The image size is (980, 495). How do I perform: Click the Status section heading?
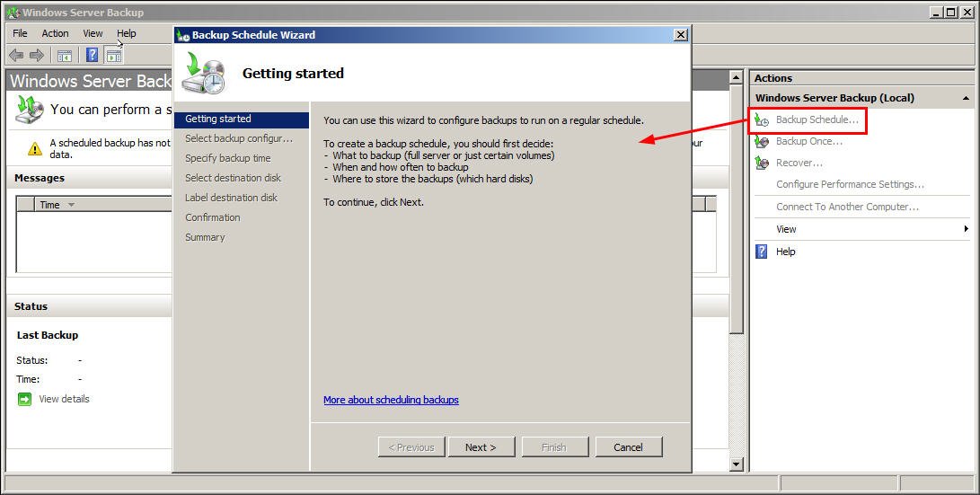coord(31,306)
